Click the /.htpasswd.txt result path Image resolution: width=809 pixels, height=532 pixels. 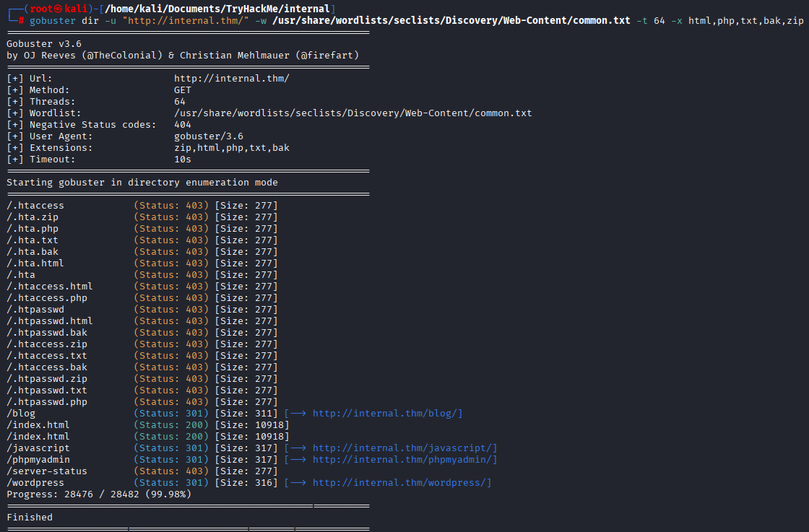coord(47,391)
